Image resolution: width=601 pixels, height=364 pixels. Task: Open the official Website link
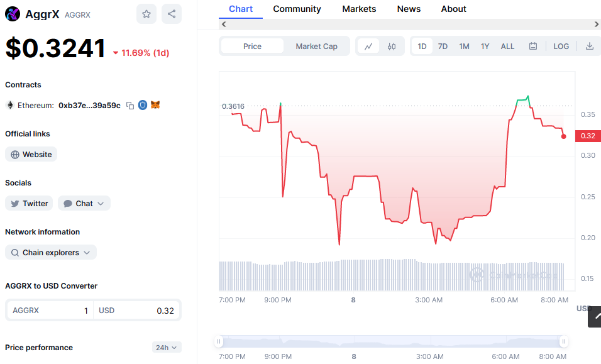click(31, 155)
